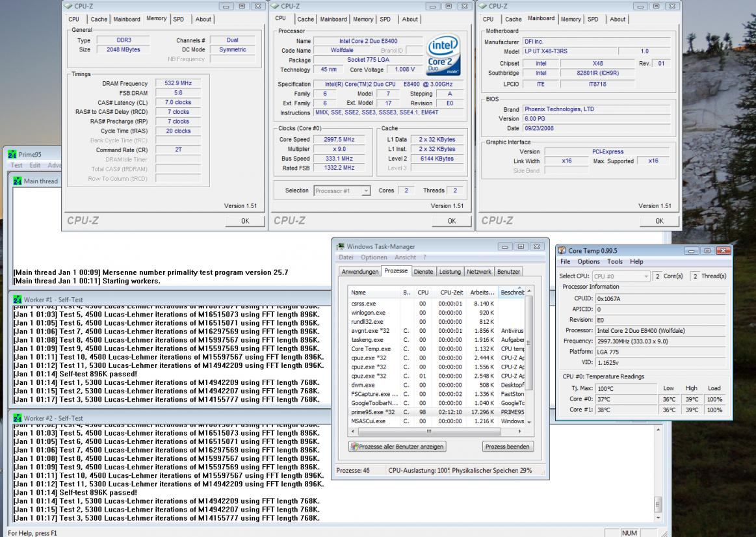Click the Self-test 896K passed line in Worker #1
Screen dimensions: 756x537
click(x=75, y=374)
